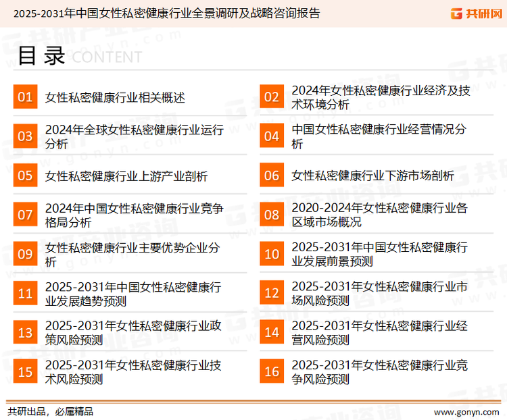Click the orange 15 chapter number box

point(25,371)
